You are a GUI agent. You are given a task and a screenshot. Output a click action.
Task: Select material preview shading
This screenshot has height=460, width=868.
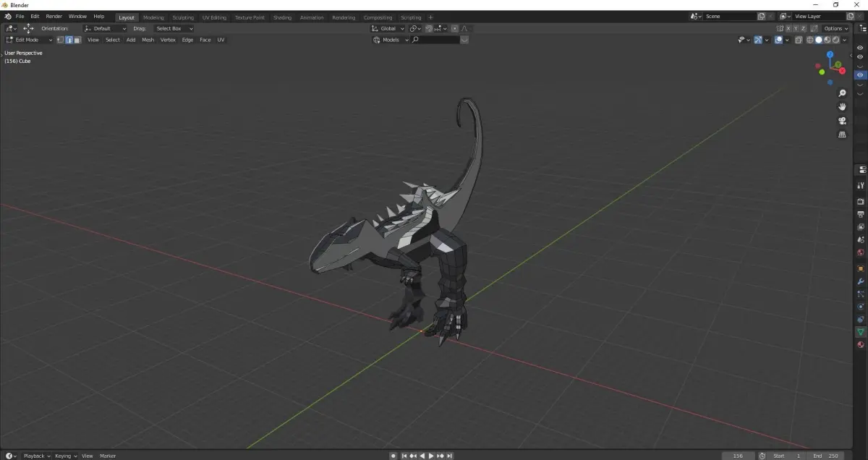tap(828, 40)
